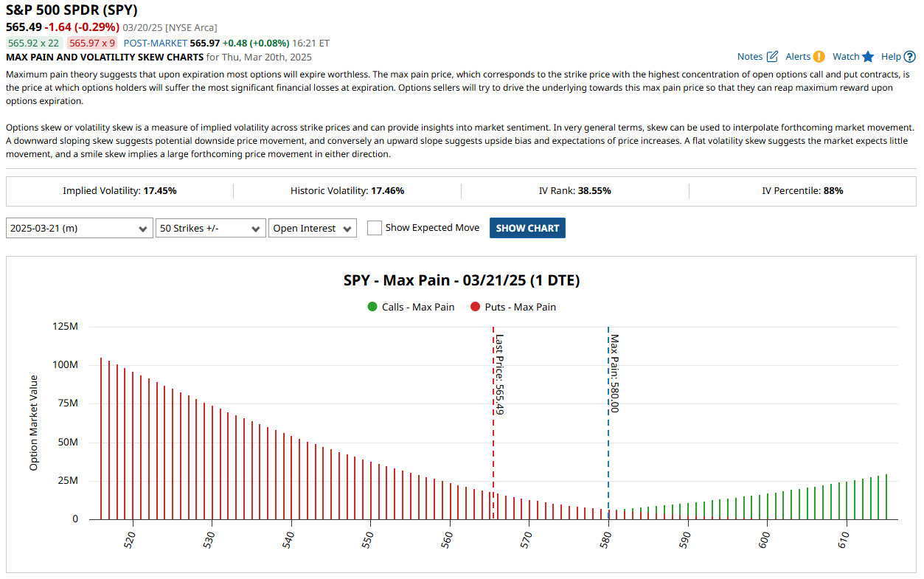
Task: Click the 550 strike x-axis label
Action: 368,538
